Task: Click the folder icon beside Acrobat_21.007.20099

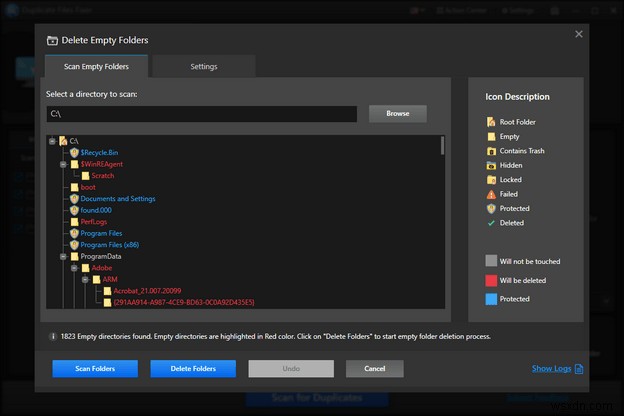Action: (x=107, y=291)
